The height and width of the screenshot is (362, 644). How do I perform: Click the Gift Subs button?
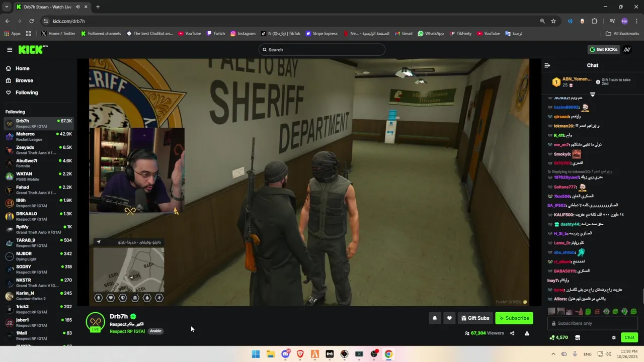(475, 318)
